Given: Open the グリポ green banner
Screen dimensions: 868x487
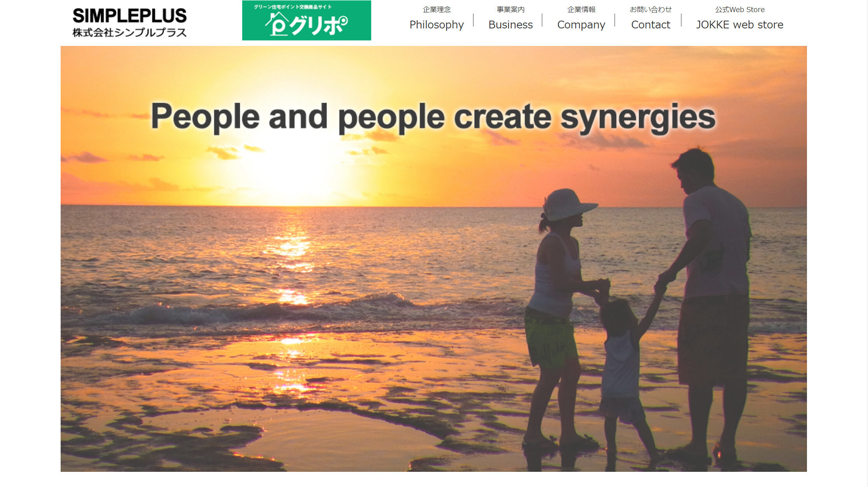Looking at the screenshot, I should coord(306,20).
